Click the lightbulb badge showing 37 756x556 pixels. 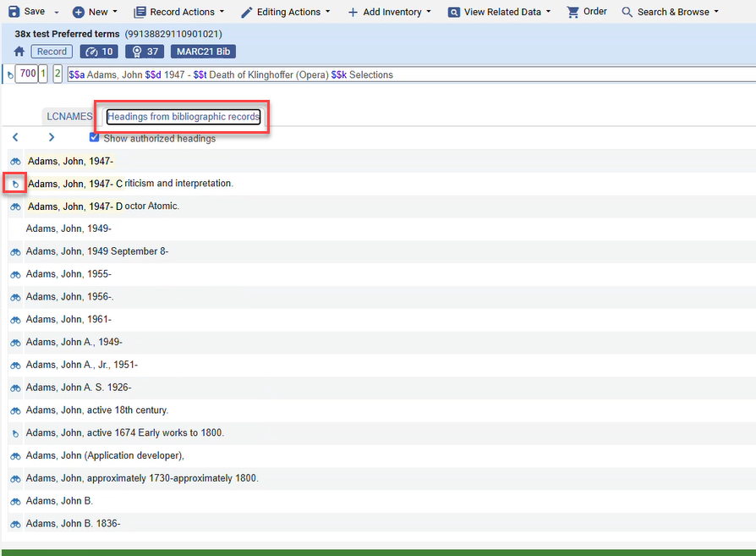click(x=145, y=51)
